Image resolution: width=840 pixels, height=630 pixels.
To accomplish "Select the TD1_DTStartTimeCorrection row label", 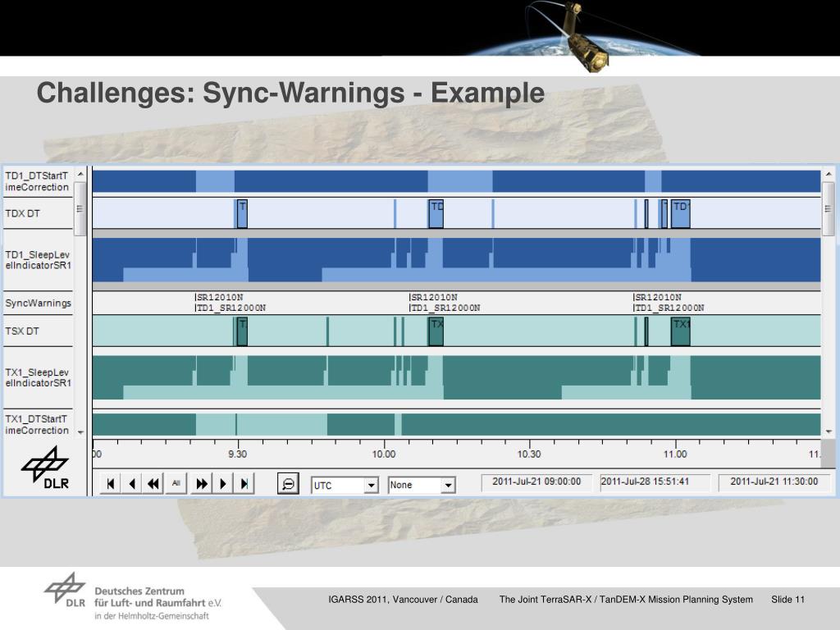I will click(x=37, y=181).
